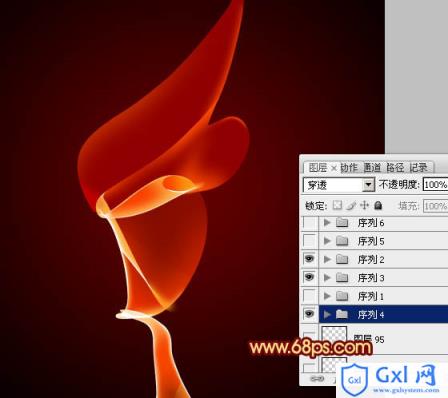Show the 序列 5 group visibility box
This screenshot has width=448, height=398.
pyautogui.click(x=309, y=240)
